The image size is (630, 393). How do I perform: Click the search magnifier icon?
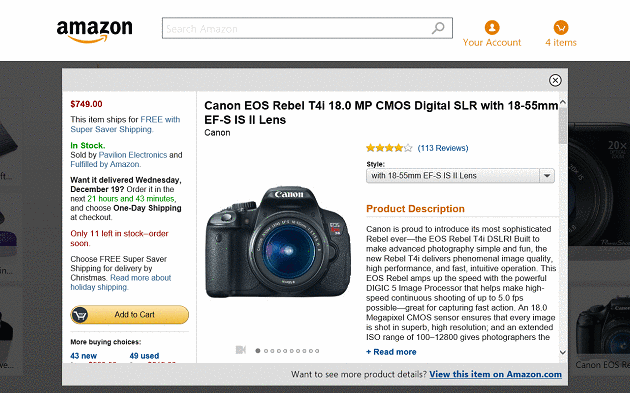[x=438, y=28]
